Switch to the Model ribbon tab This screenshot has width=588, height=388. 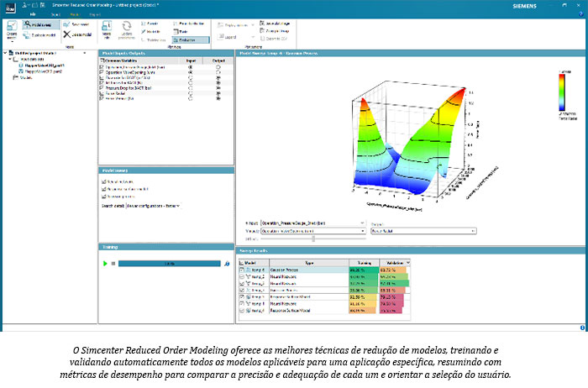point(75,14)
